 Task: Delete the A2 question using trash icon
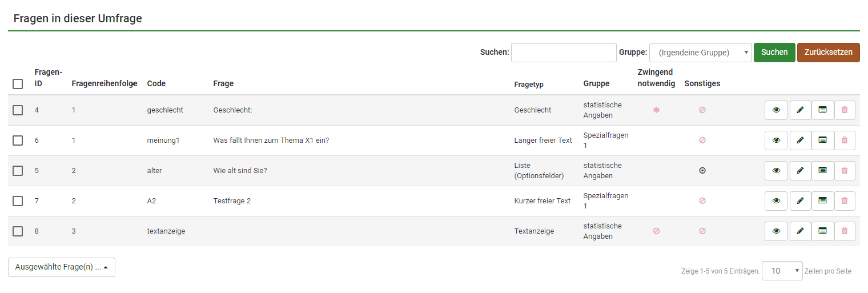(845, 201)
